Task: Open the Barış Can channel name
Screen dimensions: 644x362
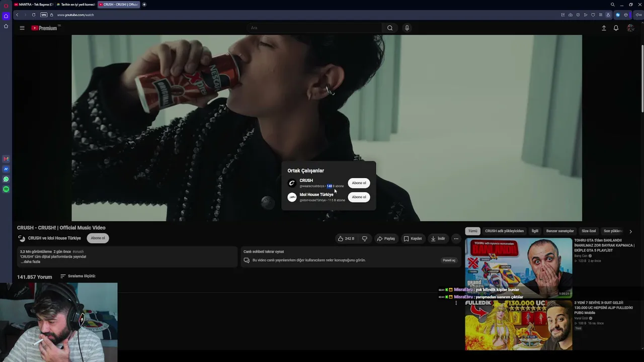Action: pyautogui.click(x=581, y=256)
